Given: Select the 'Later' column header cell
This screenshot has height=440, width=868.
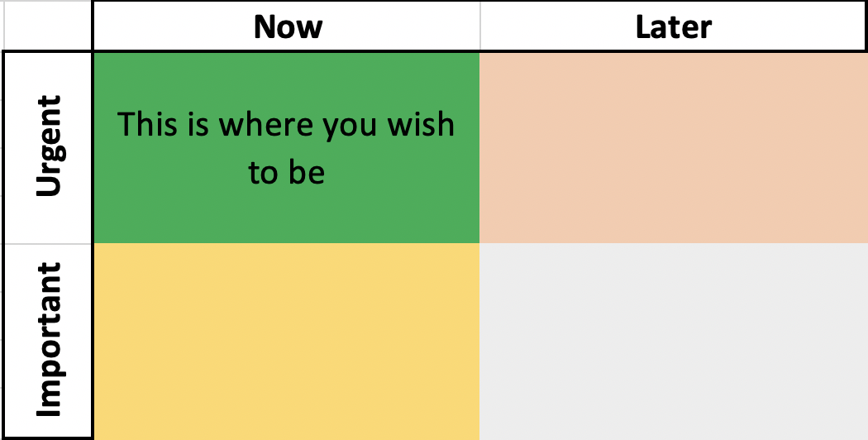Looking at the screenshot, I should pyautogui.click(x=673, y=27).
